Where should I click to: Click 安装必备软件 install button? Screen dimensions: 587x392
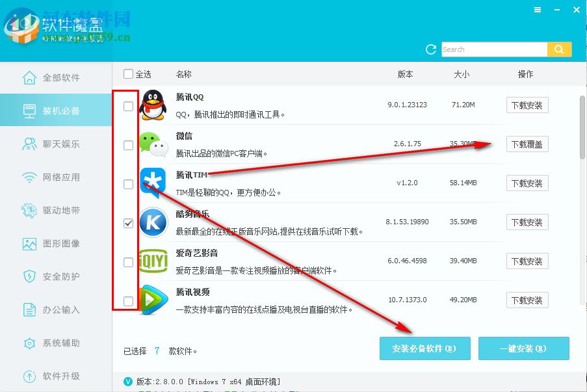(x=424, y=348)
